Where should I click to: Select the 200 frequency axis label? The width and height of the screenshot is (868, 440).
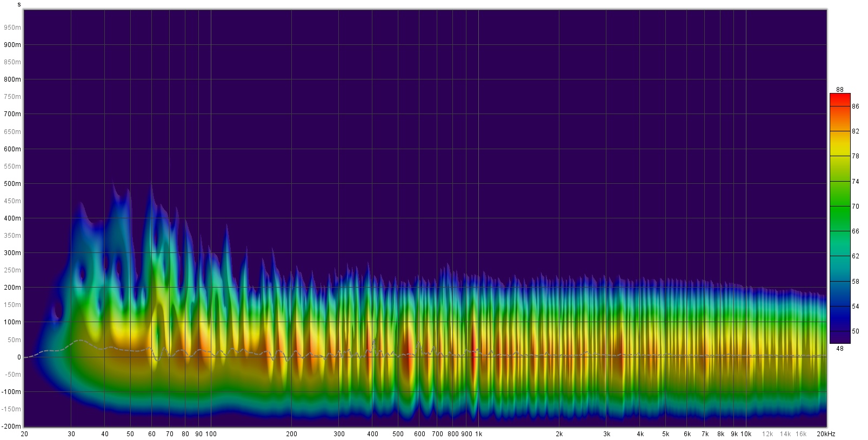coord(291,434)
